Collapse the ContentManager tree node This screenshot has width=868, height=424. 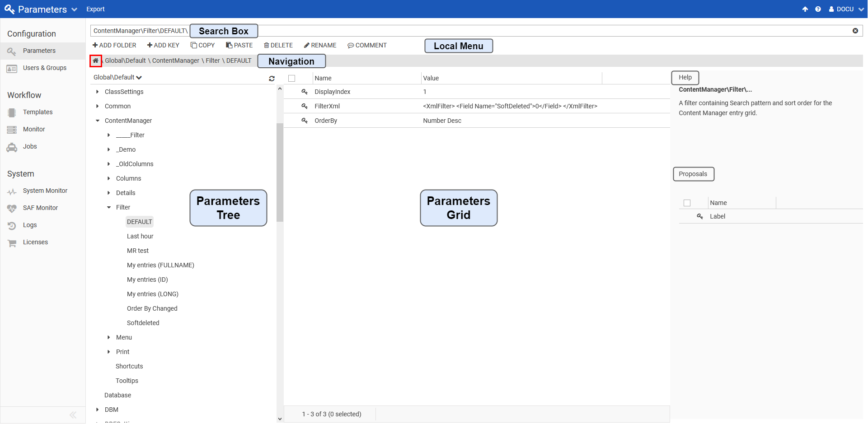[x=97, y=121]
